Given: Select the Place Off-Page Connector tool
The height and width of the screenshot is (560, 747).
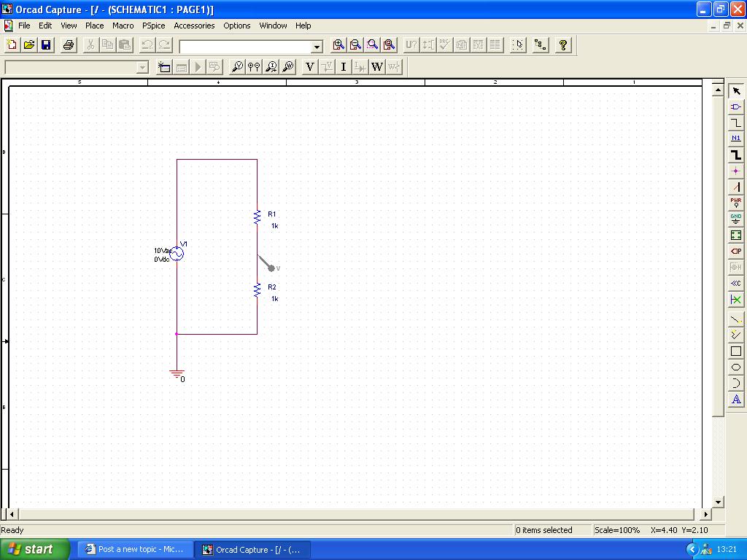Looking at the screenshot, I should click(x=736, y=284).
